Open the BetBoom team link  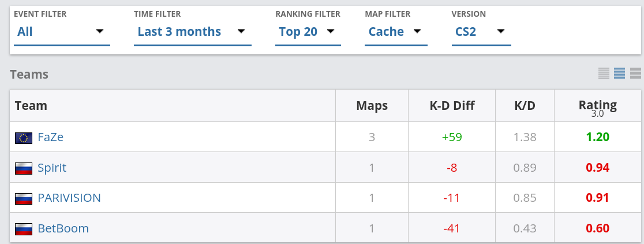point(63,228)
